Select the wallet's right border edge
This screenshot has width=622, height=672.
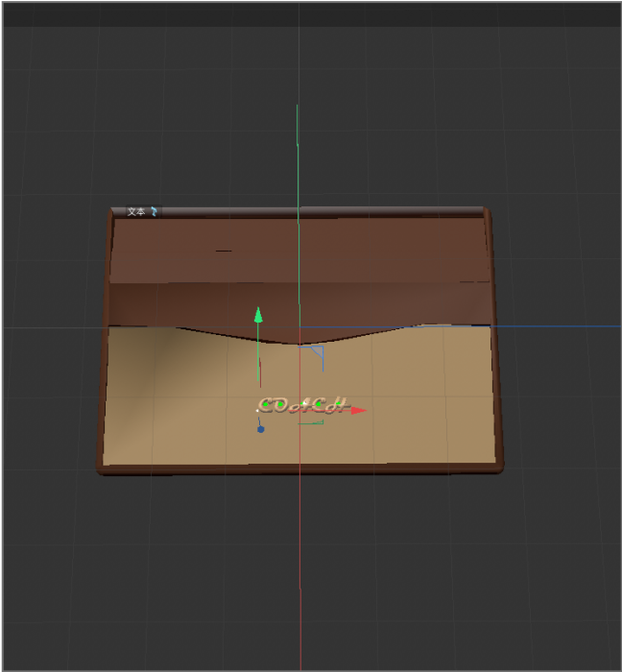[495, 336]
